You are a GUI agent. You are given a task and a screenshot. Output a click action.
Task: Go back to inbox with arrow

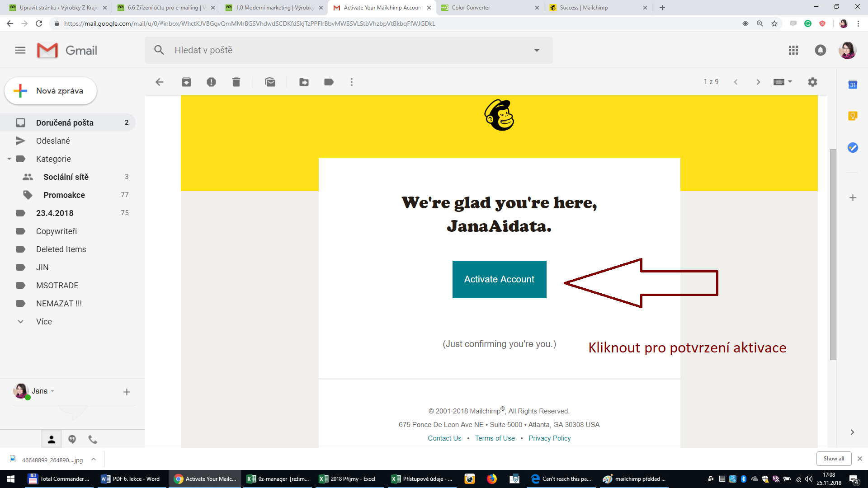click(159, 82)
